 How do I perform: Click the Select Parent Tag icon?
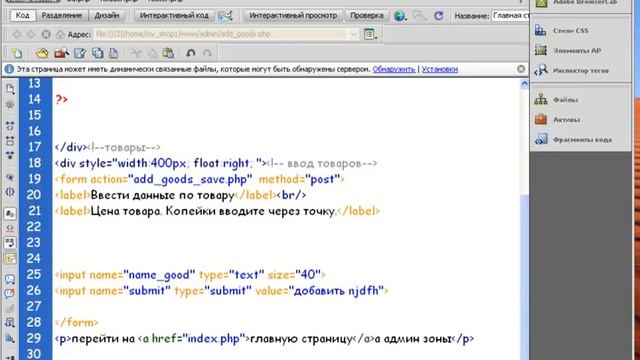coord(10,177)
